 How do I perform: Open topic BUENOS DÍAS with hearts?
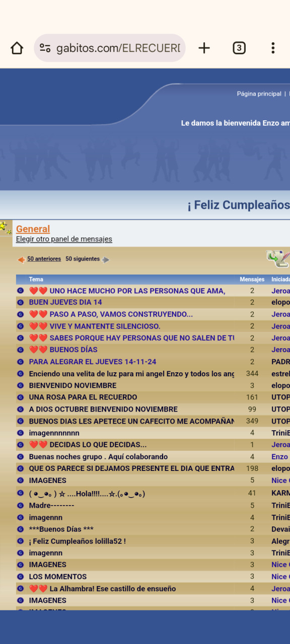[x=63, y=350]
